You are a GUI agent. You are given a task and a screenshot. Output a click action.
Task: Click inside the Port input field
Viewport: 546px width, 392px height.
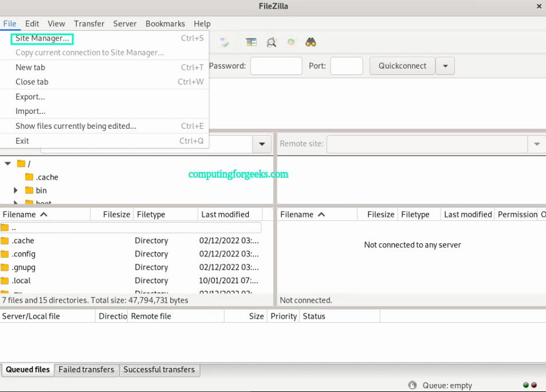point(346,65)
